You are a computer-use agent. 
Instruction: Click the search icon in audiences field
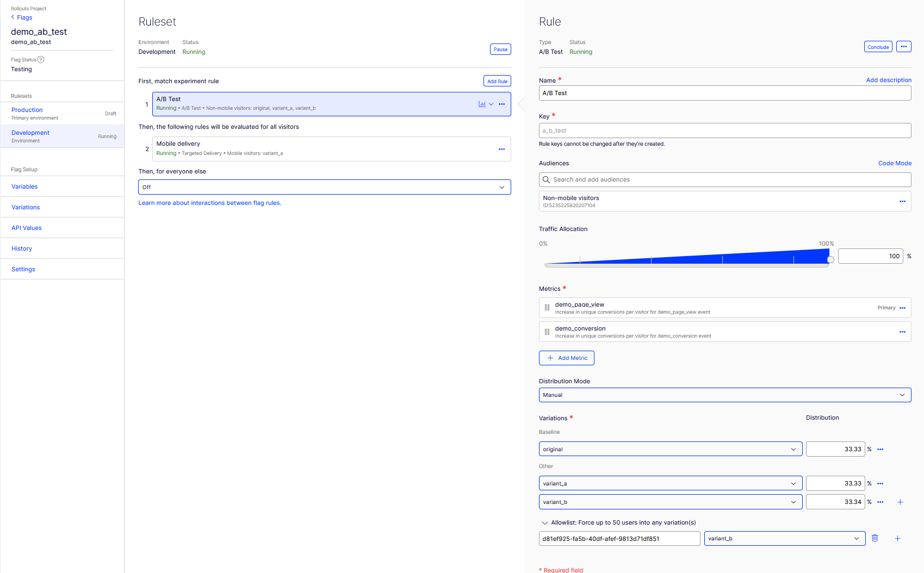click(x=546, y=179)
